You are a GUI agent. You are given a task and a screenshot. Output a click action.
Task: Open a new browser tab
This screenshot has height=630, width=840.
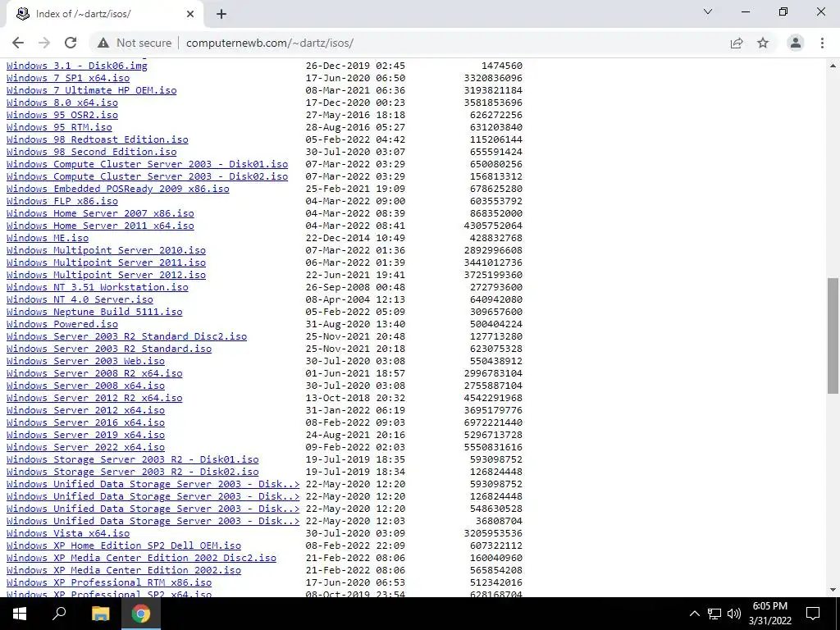coord(221,15)
